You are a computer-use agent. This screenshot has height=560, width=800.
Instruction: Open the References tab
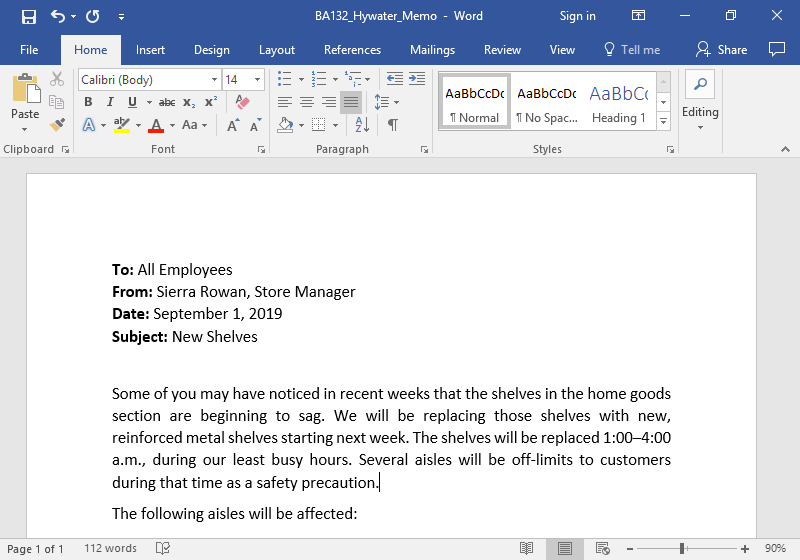click(x=352, y=50)
